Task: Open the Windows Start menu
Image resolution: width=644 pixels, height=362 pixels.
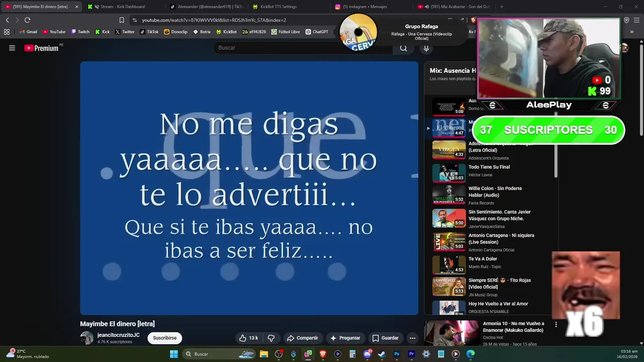Action: pyautogui.click(x=174, y=354)
